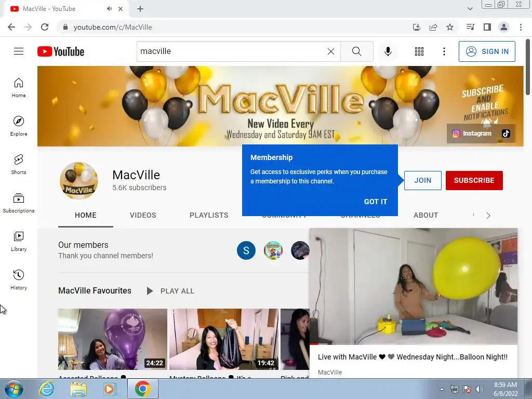Go forward in Chrome
Viewport: 532px width, 399px height.
point(28,27)
